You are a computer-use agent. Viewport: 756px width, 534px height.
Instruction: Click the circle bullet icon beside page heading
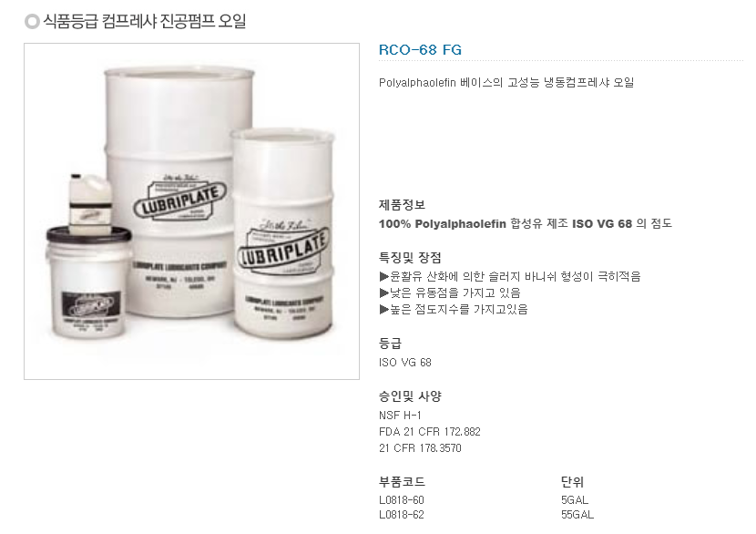[32, 21]
